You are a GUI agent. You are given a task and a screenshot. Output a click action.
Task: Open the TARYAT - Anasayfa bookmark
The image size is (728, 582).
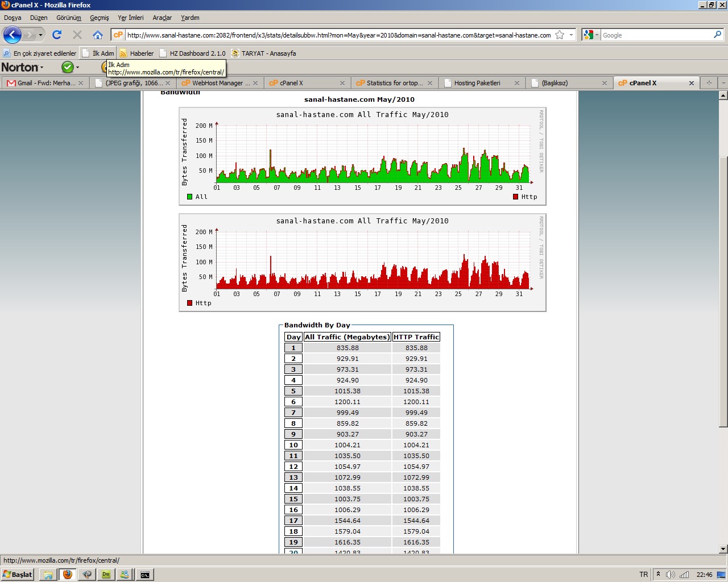[263, 53]
